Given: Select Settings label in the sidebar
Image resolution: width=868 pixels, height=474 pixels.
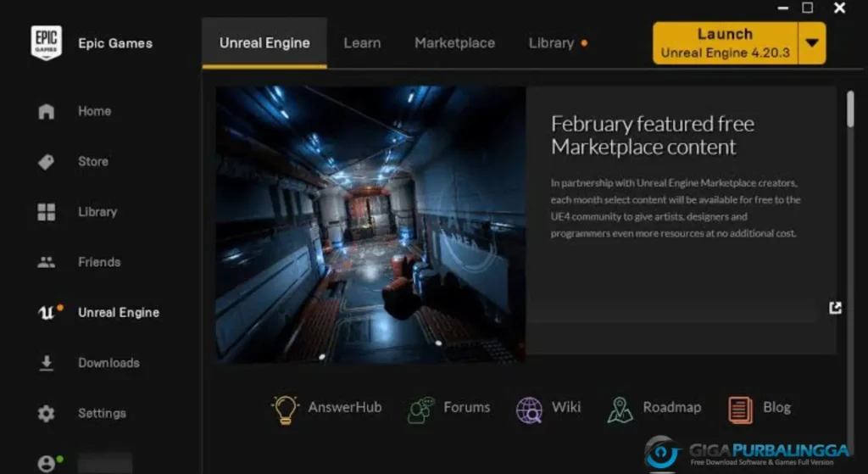Looking at the screenshot, I should 102,414.
